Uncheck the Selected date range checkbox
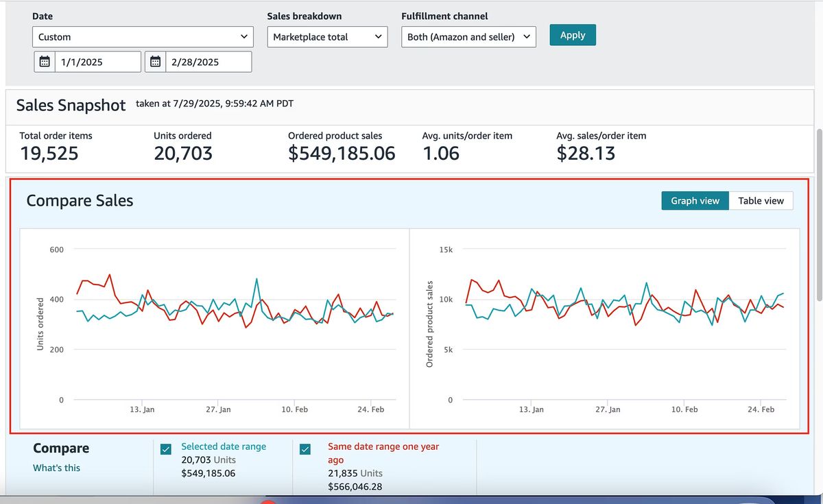 [165, 448]
